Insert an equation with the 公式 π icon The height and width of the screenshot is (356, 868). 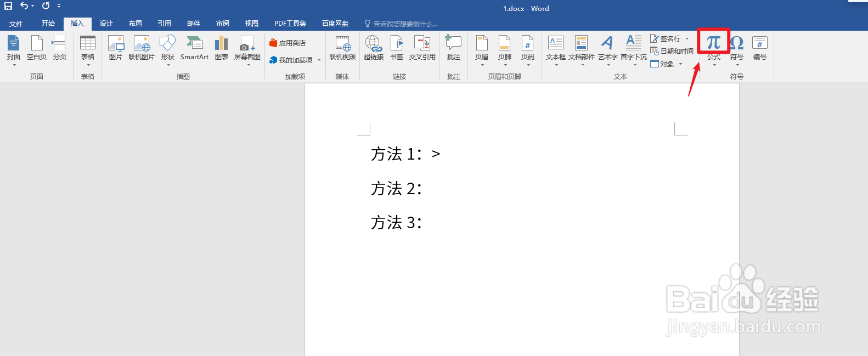pos(714,43)
